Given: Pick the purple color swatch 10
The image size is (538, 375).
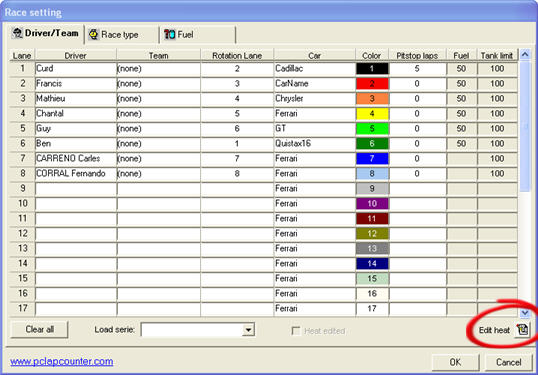Looking at the screenshot, I should tap(372, 203).
